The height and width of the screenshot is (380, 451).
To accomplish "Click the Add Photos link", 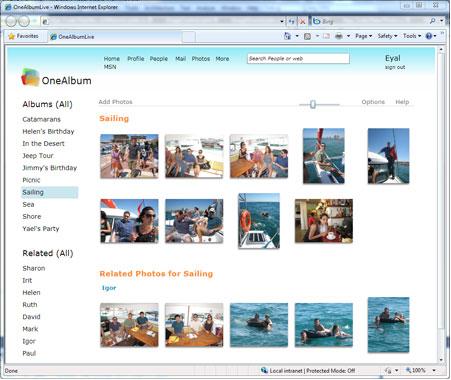I will (115, 102).
